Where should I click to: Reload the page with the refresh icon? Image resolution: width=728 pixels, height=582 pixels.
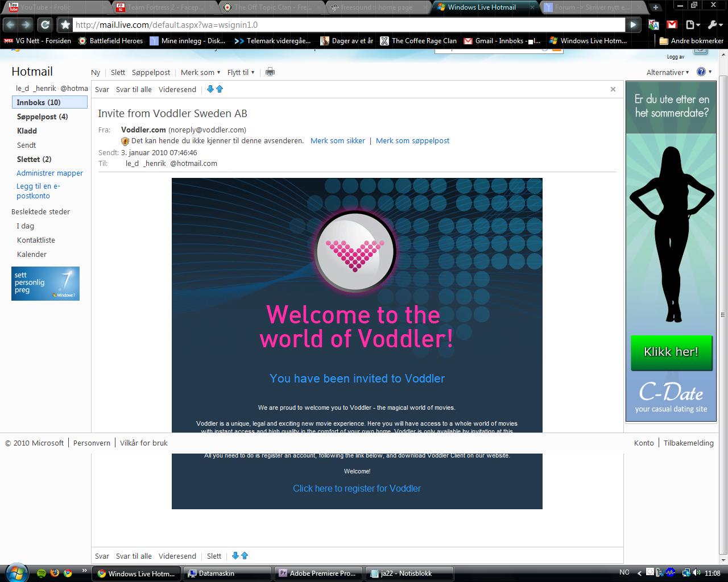pos(45,24)
